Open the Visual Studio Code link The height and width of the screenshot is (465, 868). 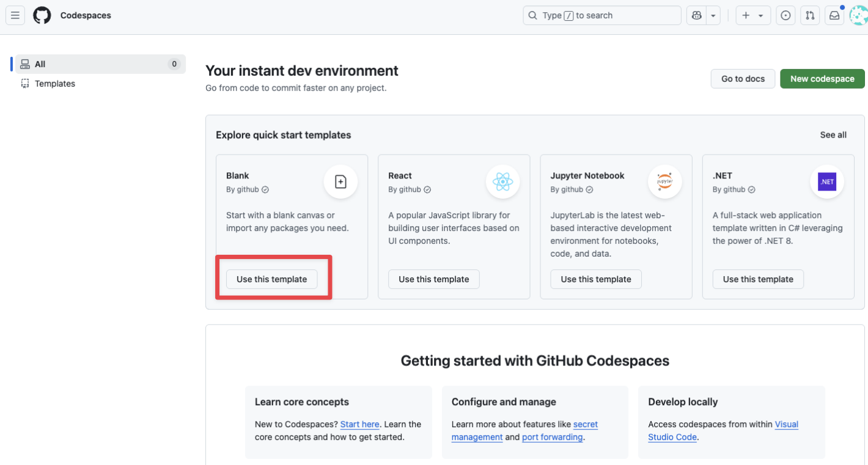(x=723, y=430)
